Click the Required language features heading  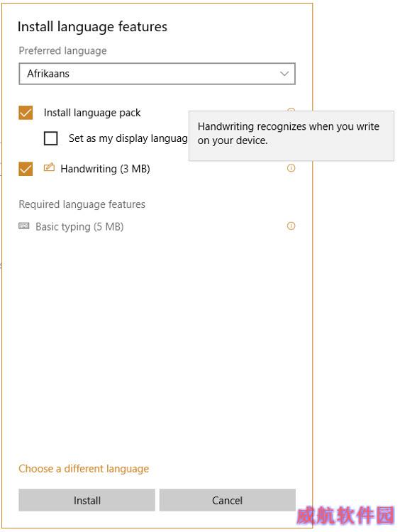click(x=82, y=204)
